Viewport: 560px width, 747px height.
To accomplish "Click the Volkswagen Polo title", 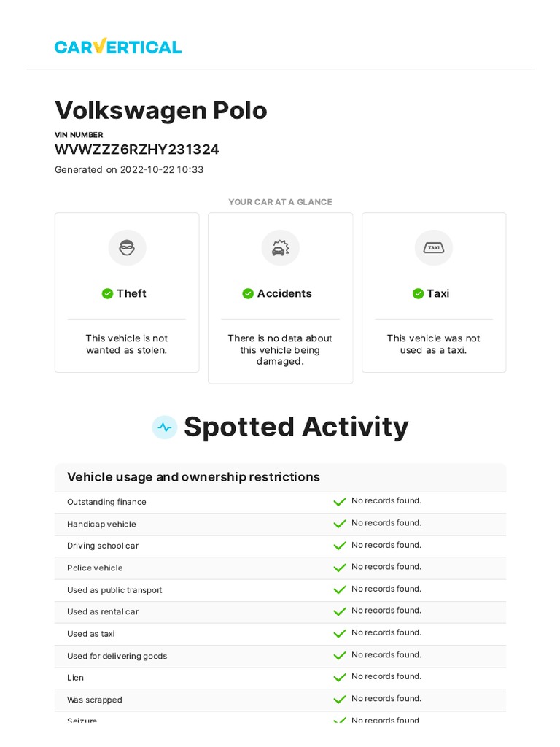I will tap(161, 110).
